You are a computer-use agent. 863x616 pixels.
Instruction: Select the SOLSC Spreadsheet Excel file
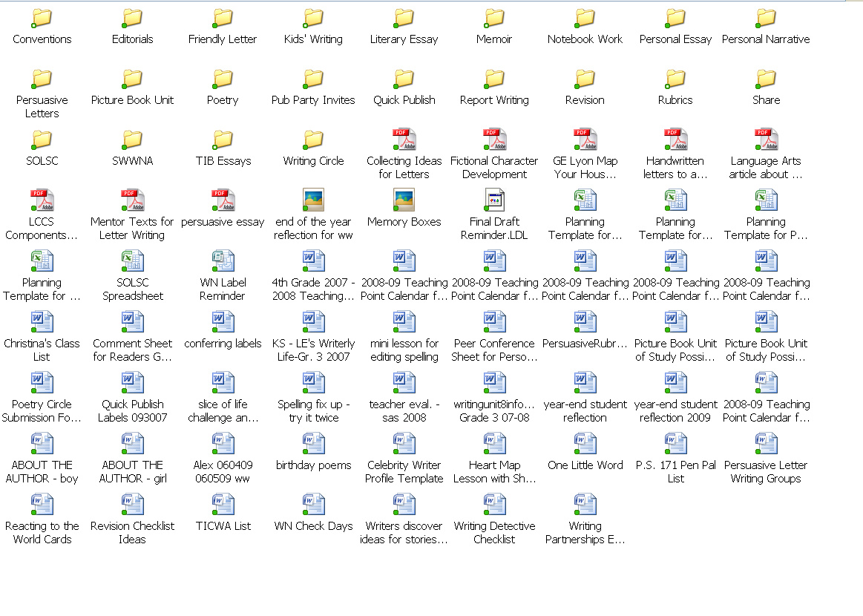[x=133, y=262]
